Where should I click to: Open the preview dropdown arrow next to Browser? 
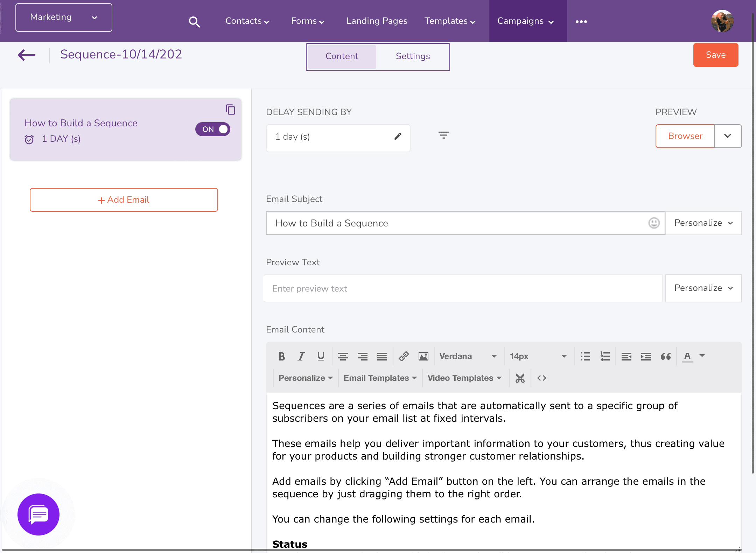point(728,136)
